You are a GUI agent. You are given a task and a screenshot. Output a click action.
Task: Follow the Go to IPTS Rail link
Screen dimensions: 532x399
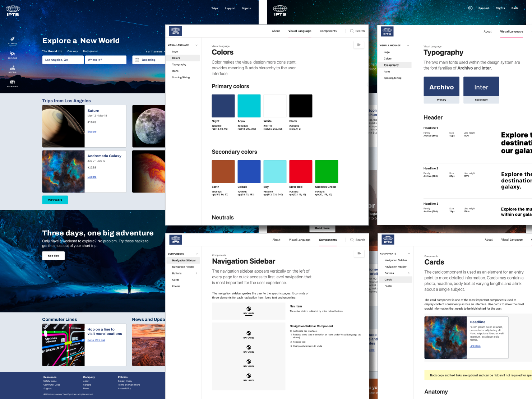96,340
